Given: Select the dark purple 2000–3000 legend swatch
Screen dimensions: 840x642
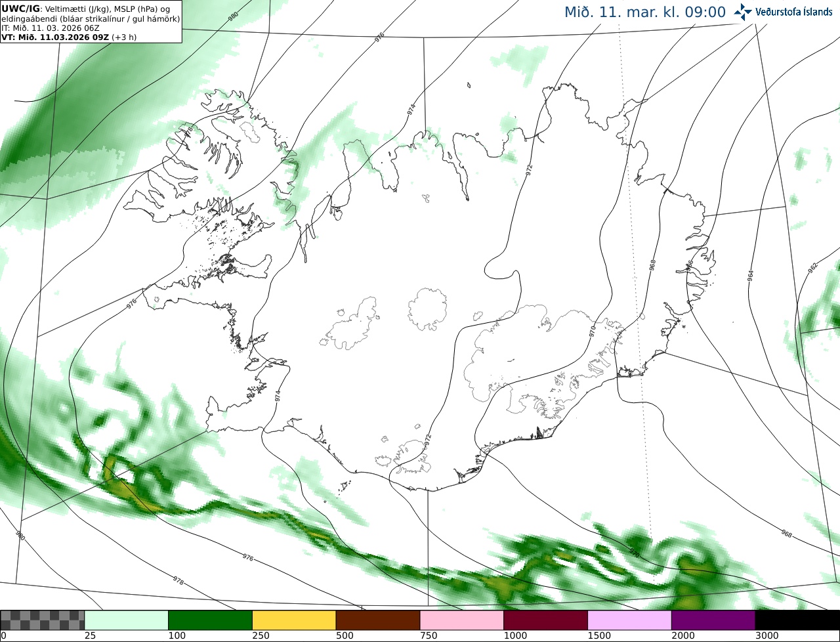Looking at the screenshot, I should tap(713, 620).
